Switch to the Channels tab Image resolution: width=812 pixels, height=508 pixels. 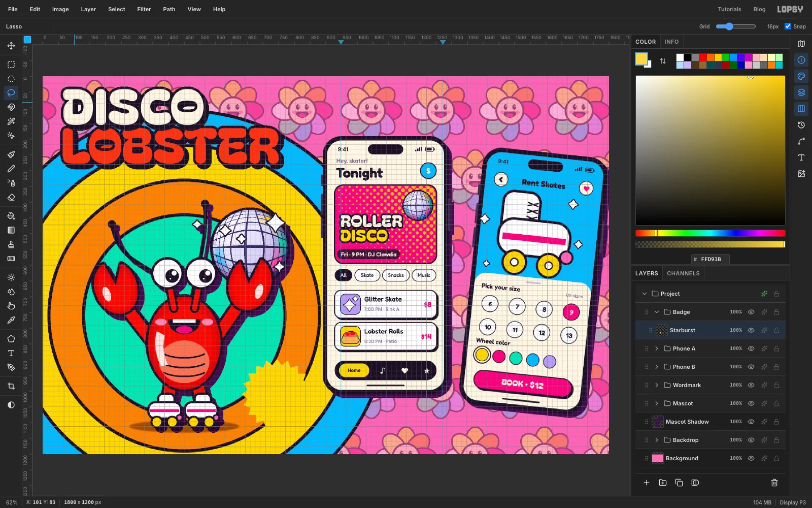tap(683, 273)
